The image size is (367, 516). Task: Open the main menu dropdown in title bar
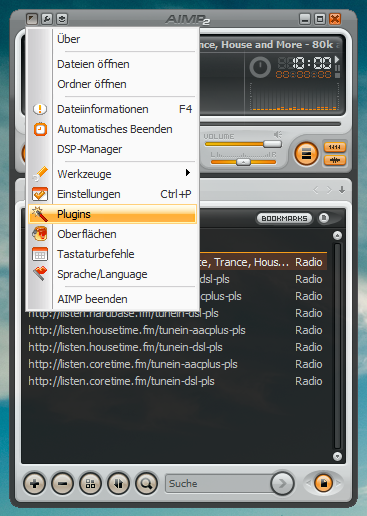32,19
